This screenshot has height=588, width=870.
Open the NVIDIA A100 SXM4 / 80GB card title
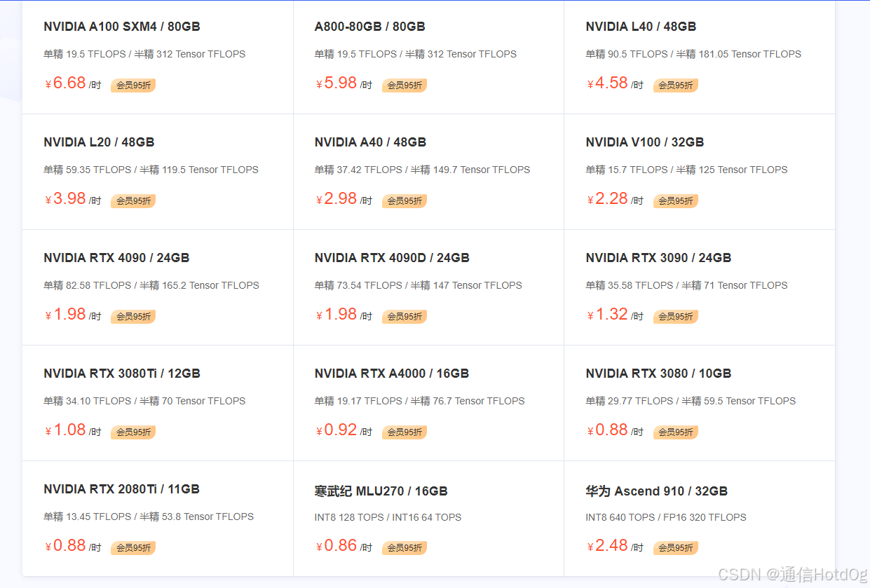(x=122, y=27)
